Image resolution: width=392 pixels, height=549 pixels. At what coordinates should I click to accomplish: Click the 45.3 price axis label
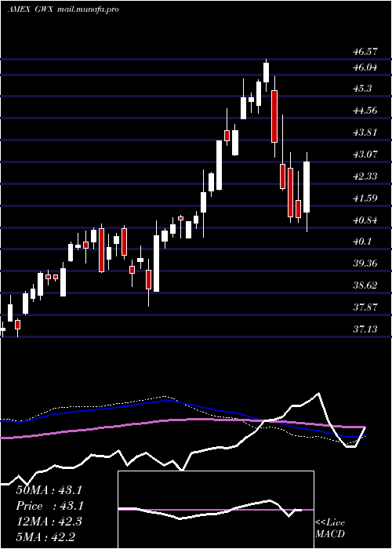click(362, 89)
